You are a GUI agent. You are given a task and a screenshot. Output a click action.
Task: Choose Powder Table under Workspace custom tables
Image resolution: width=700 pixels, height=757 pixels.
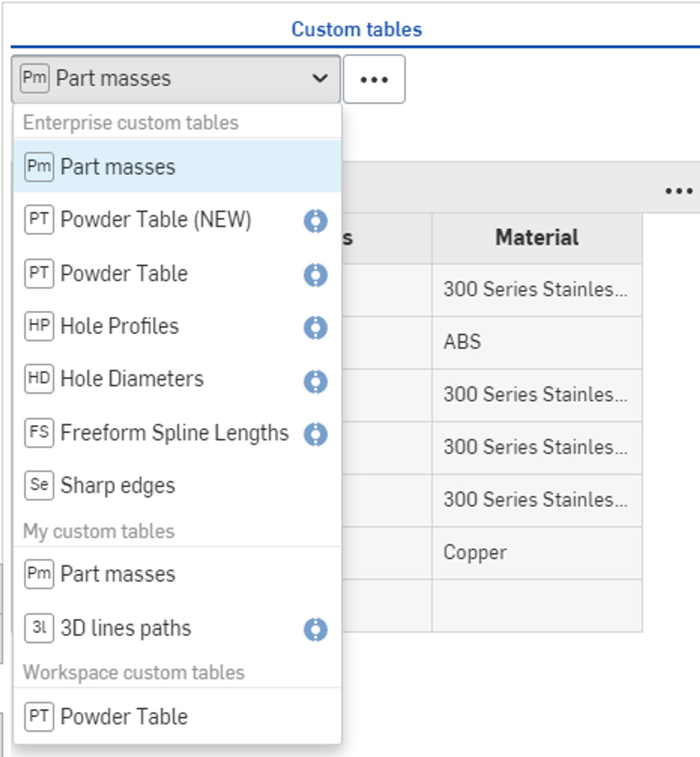click(x=124, y=717)
